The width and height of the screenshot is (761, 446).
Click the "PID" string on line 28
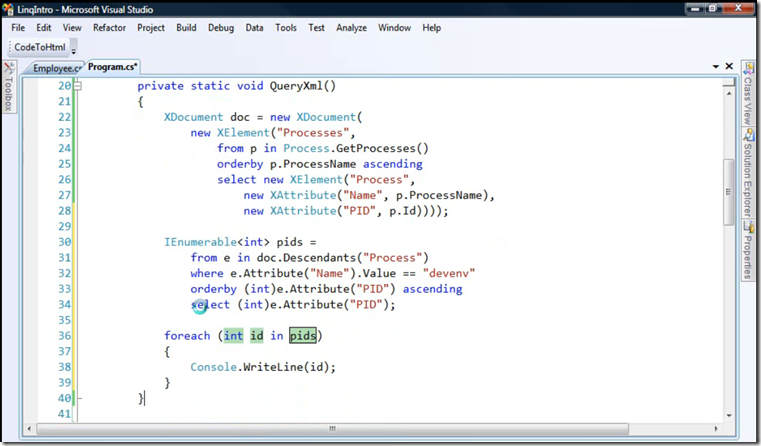(x=360, y=211)
